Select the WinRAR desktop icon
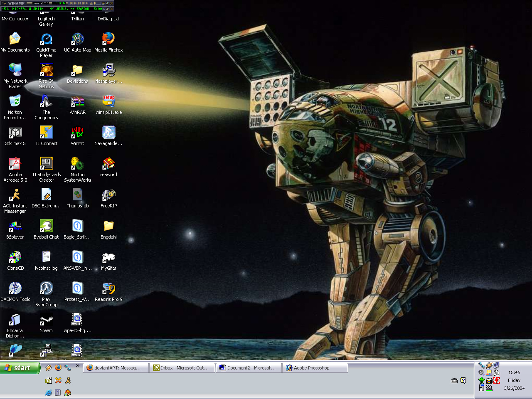 point(77,105)
